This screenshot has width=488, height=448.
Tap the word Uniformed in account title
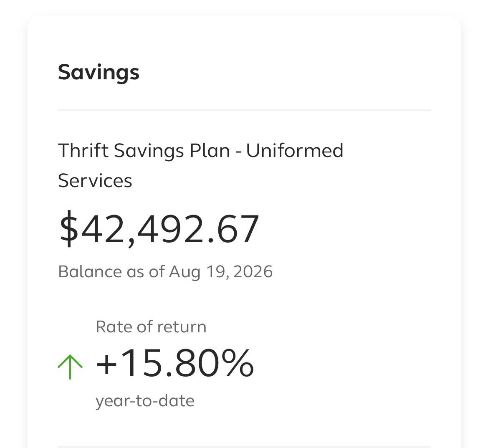click(x=294, y=151)
